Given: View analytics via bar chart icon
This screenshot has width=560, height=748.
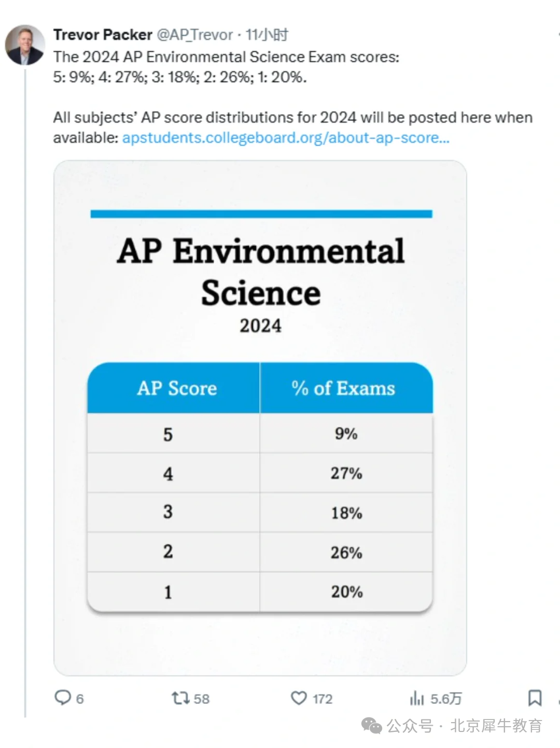Looking at the screenshot, I should pyautogui.click(x=417, y=698).
